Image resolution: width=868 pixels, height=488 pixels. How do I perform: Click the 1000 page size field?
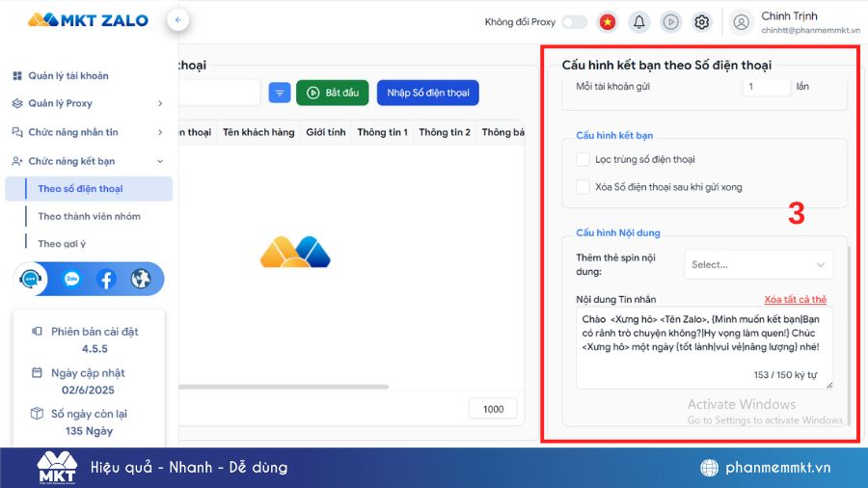click(493, 409)
